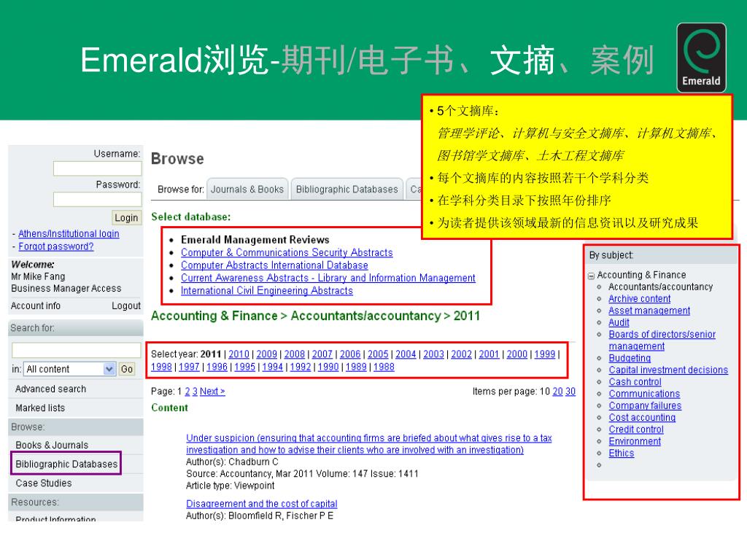Viewport: 747px width, 560px height.
Task: Collapse the Accounting & Finance subject tree
Action: coord(591,276)
